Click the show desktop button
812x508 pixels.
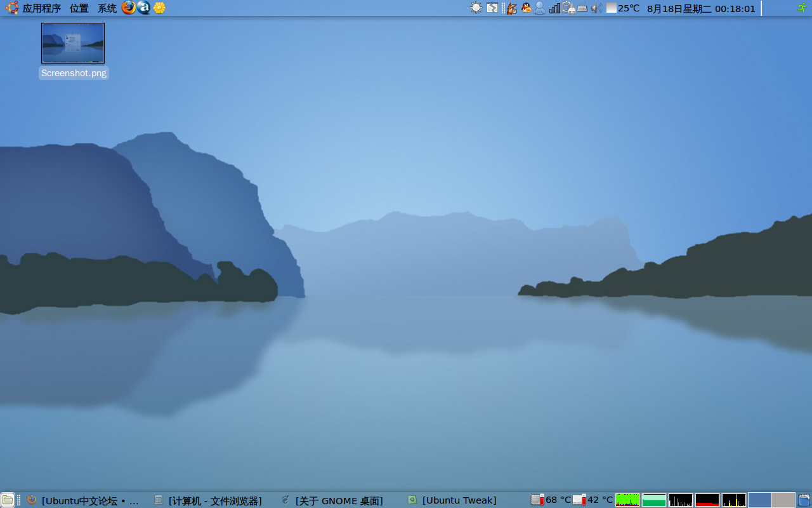pyautogui.click(x=7, y=500)
